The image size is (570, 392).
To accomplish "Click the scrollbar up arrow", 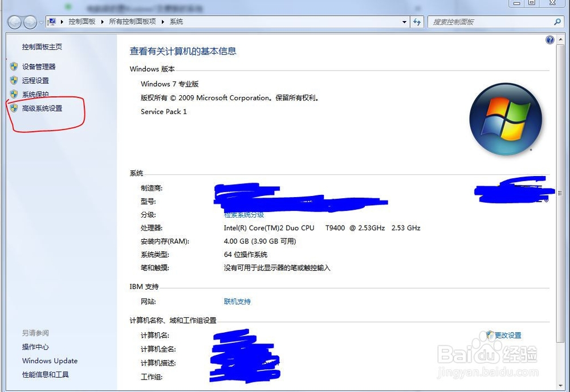I will (x=560, y=39).
